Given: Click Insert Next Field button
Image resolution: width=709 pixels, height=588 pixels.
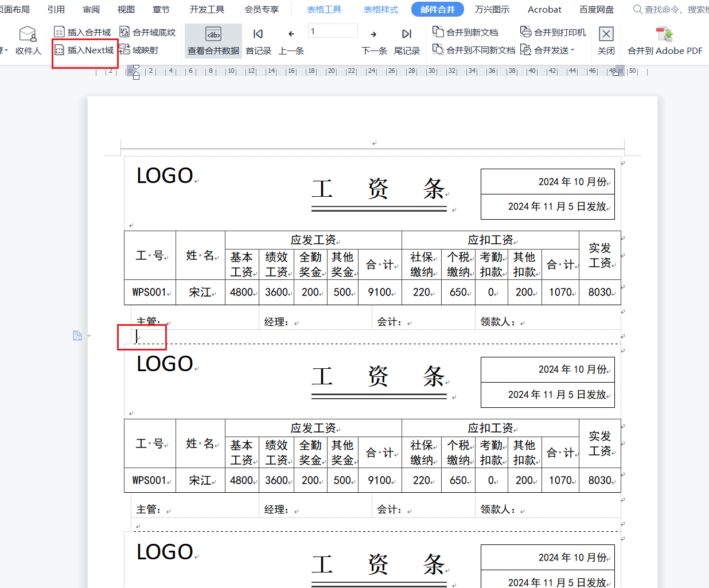Looking at the screenshot, I should point(84,50).
